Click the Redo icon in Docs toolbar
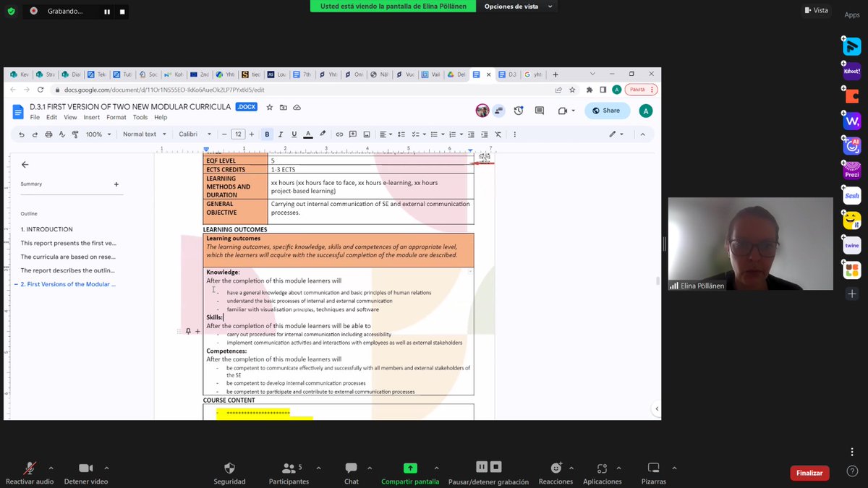Image resolution: width=868 pixels, height=488 pixels. 35,134
